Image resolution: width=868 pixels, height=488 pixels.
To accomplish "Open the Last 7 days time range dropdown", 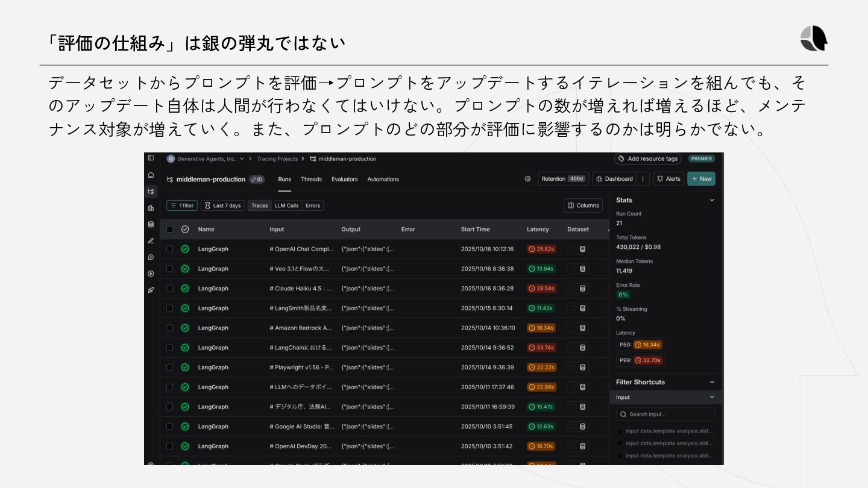I will pyautogui.click(x=222, y=205).
